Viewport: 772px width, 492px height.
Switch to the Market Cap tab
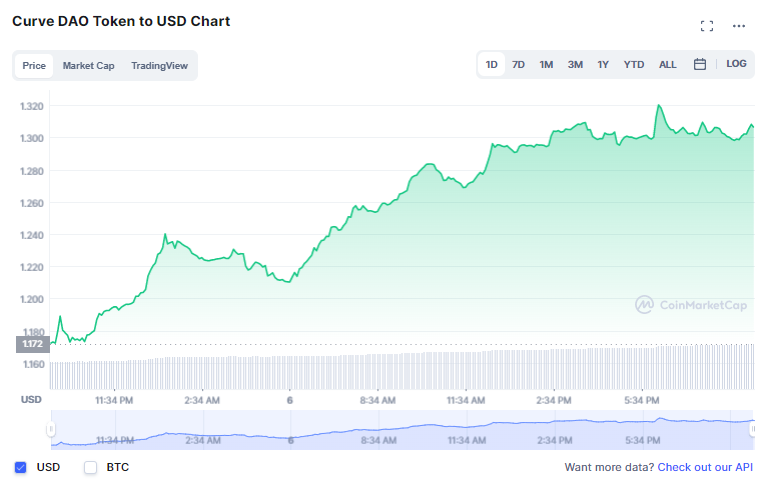click(x=89, y=66)
